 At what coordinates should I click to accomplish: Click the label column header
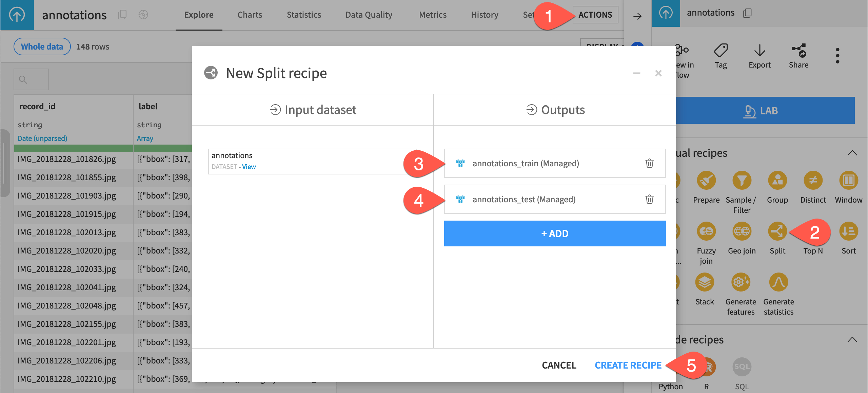(x=148, y=106)
